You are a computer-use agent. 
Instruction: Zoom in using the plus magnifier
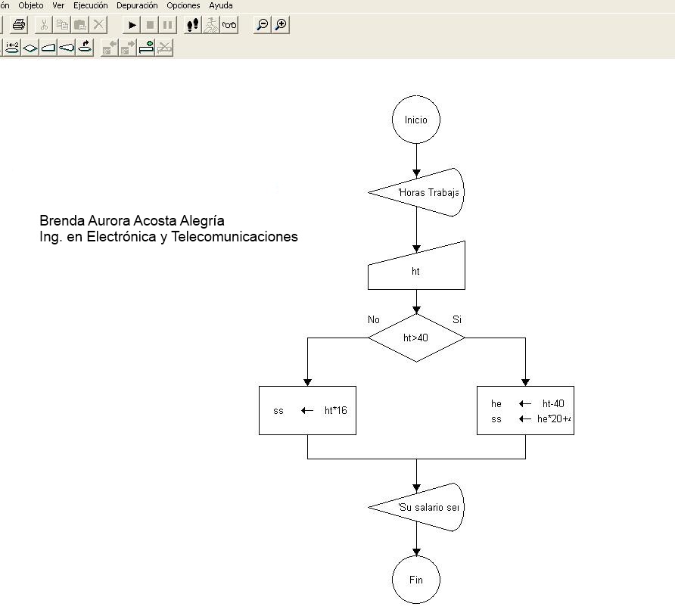[x=280, y=24]
